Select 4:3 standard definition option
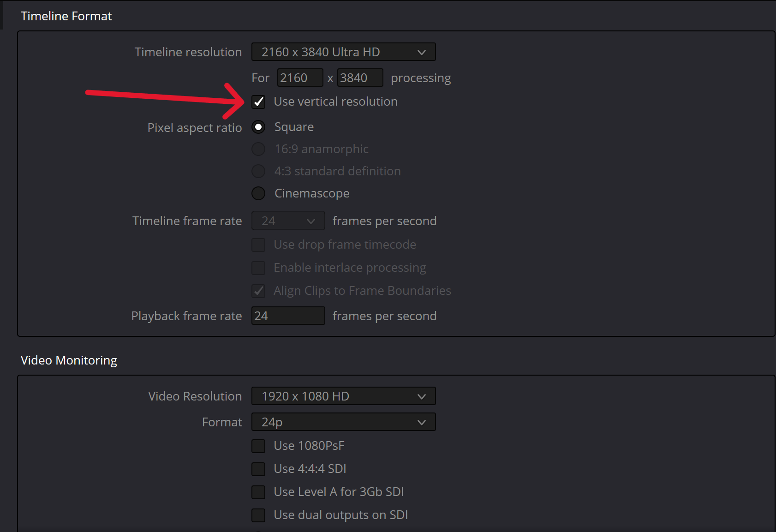This screenshot has height=532, width=776. (x=258, y=171)
